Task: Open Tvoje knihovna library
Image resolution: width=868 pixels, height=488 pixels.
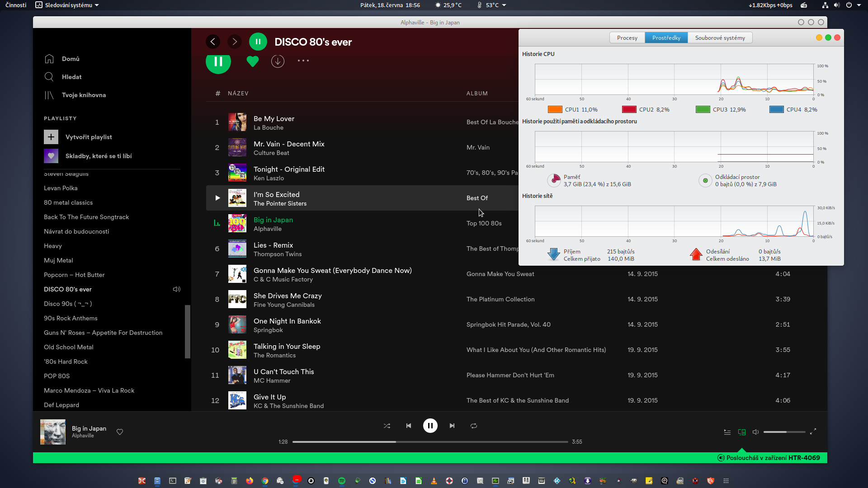Action: 75,95
